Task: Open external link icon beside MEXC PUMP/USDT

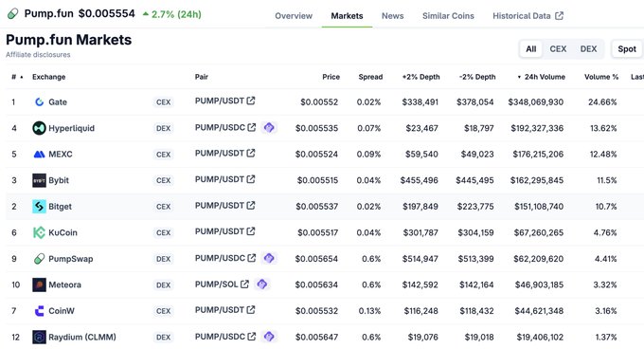Action: [x=251, y=153]
